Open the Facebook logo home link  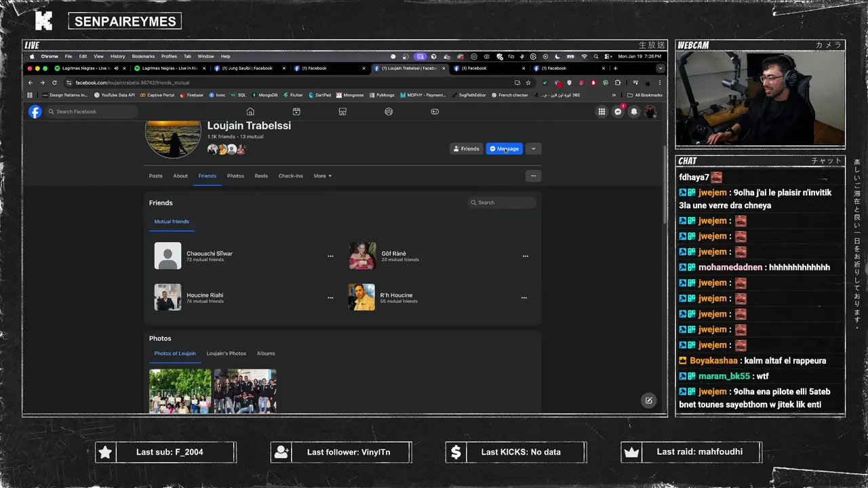pos(35,112)
